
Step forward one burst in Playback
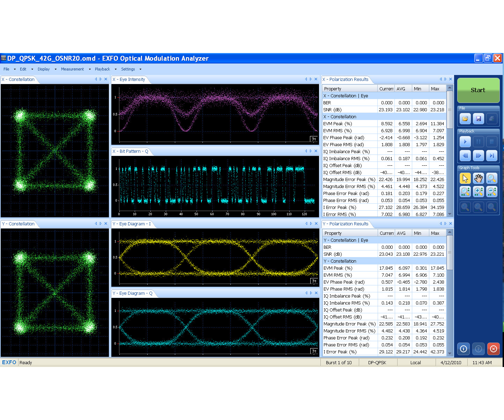click(478, 156)
